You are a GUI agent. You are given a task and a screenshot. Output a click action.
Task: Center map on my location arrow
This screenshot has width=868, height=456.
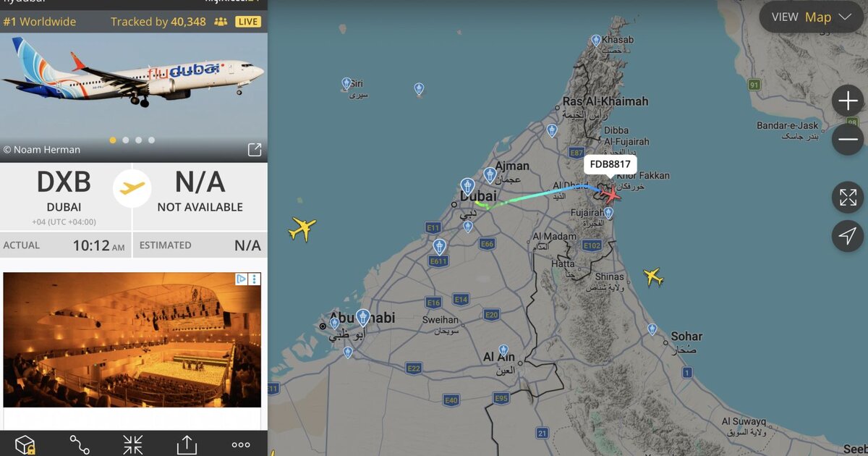[x=848, y=235]
